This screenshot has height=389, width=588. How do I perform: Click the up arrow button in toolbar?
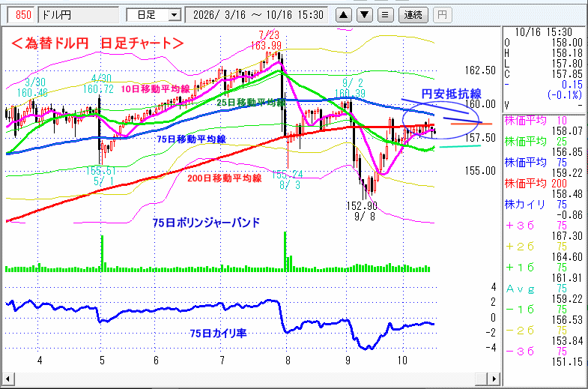click(x=343, y=15)
